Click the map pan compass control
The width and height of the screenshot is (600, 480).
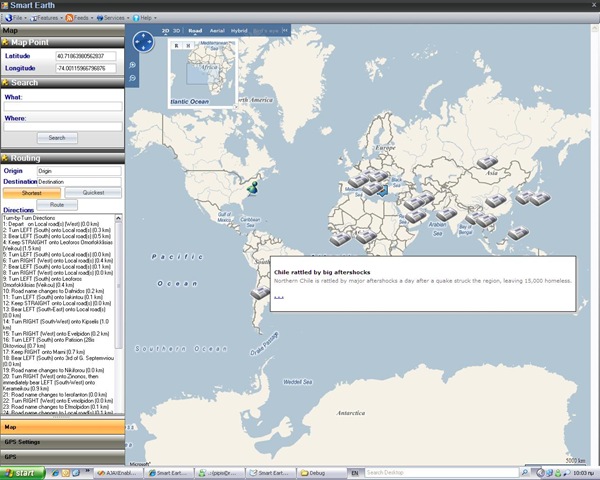click(143, 42)
